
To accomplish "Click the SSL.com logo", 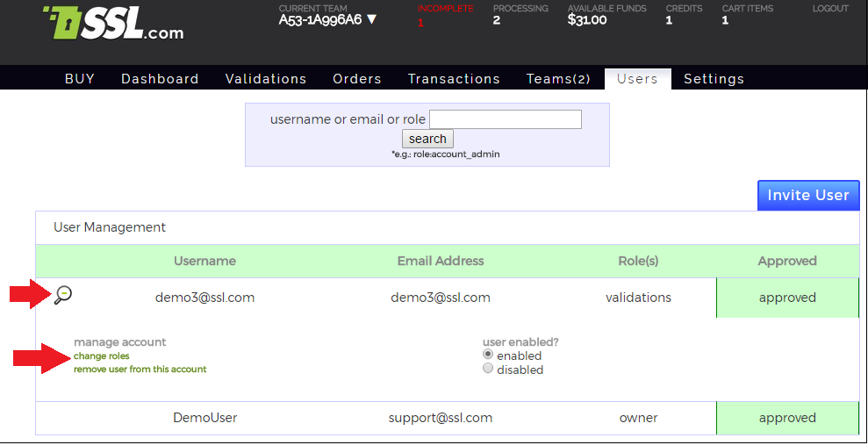I will 114,25.
